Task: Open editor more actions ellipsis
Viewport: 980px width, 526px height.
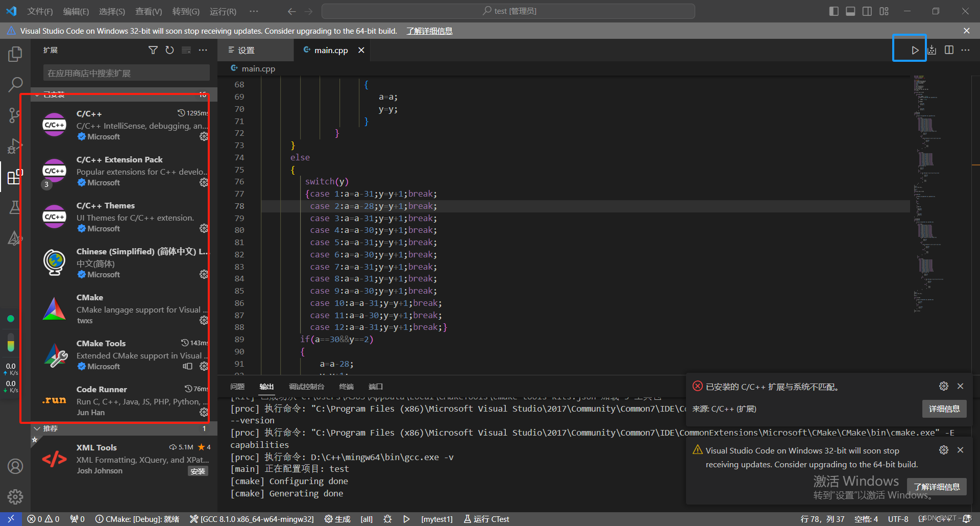Action: (x=965, y=50)
